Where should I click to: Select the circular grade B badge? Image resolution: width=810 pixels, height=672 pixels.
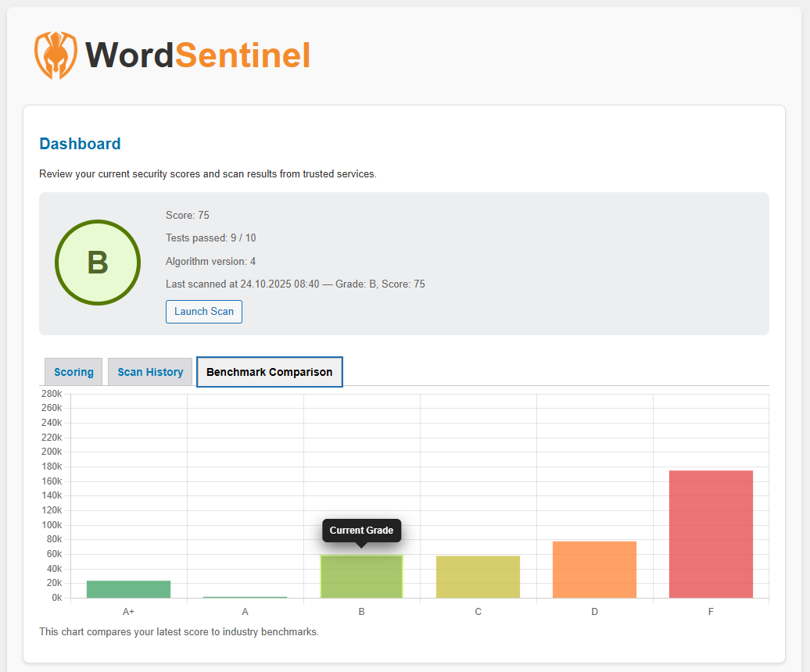coord(98,263)
